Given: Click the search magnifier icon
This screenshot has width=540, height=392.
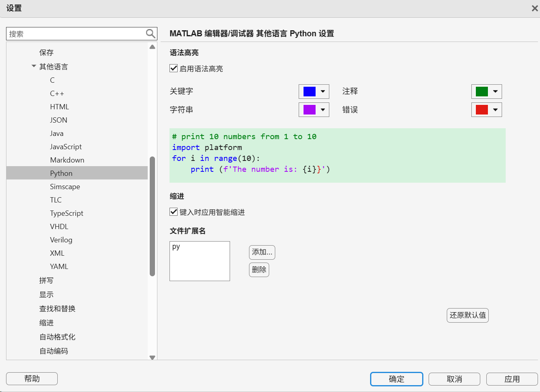Looking at the screenshot, I should point(150,34).
